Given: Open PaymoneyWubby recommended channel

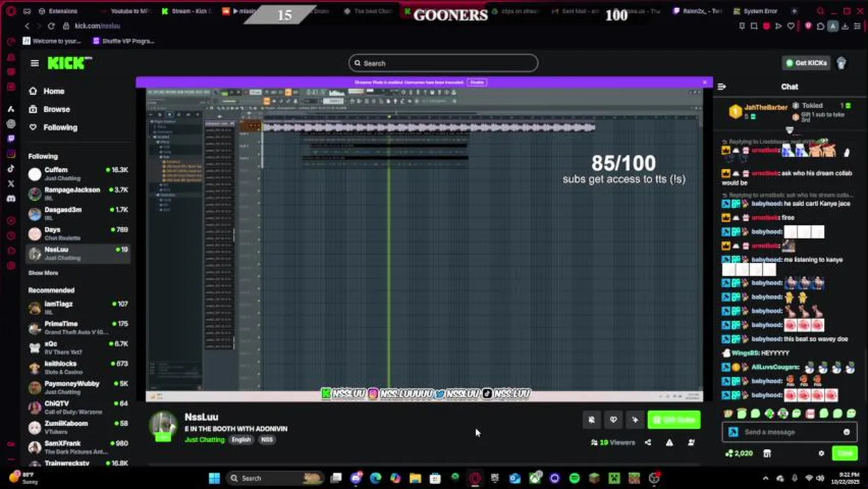Looking at the screenshot, I should [x=77, y=387].
